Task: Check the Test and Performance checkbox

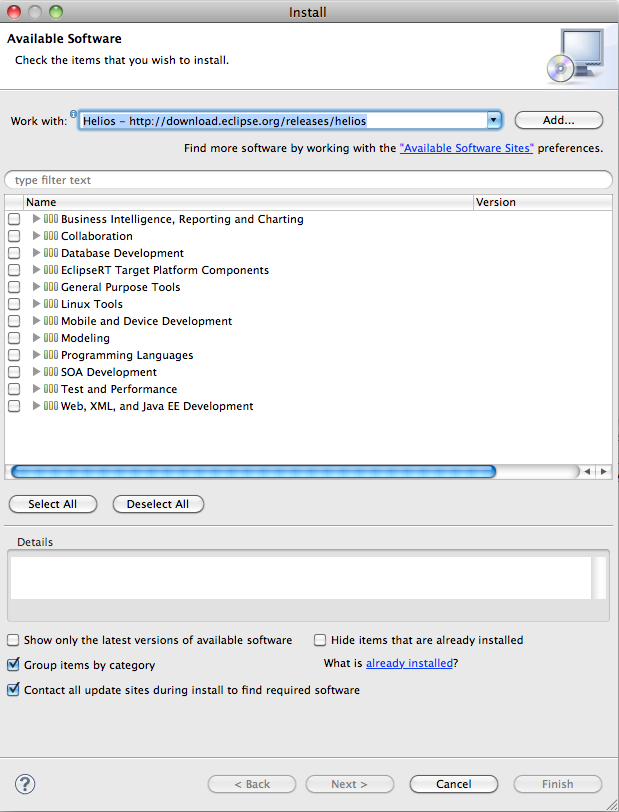Action: coord(14,389)
